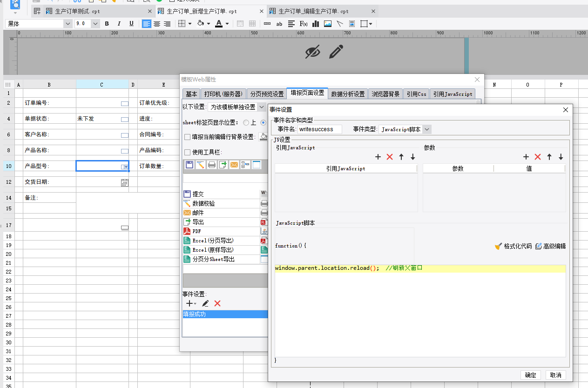Click the insert image icon in toolbar
This screenshot has height=388, width=588.
328,24
